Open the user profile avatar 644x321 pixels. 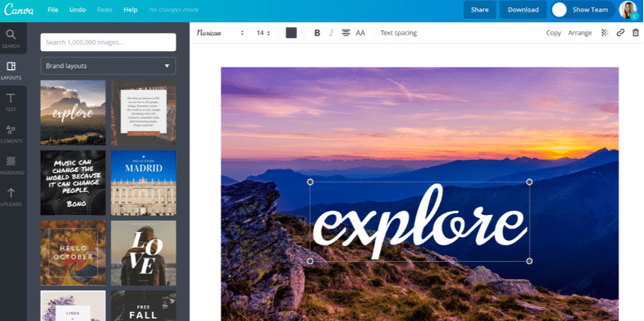pyautogui.click(x=628, y=10)
